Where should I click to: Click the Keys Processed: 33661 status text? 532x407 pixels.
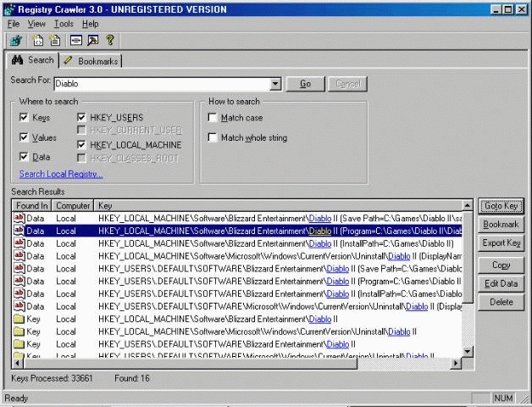click(52, 378)
